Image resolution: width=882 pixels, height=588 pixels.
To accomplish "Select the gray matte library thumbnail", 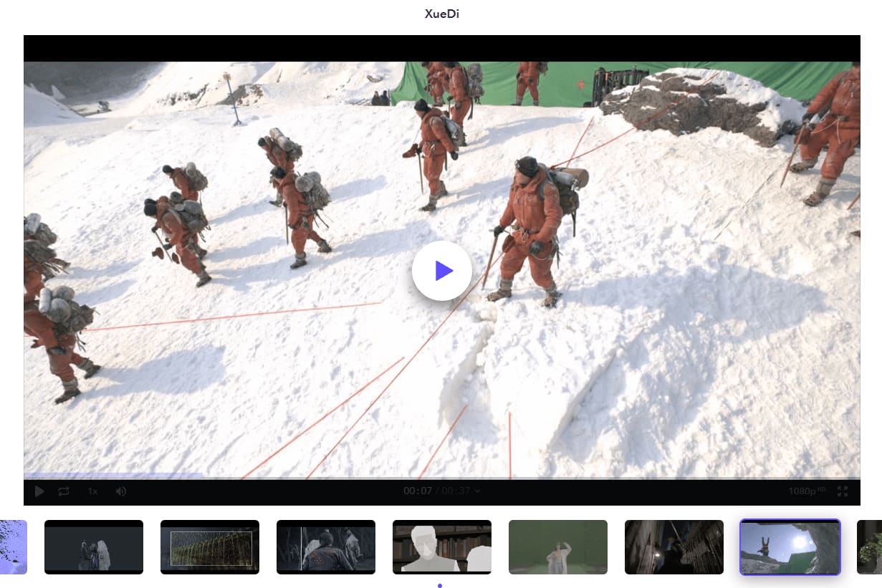I will tap(442, 547).
